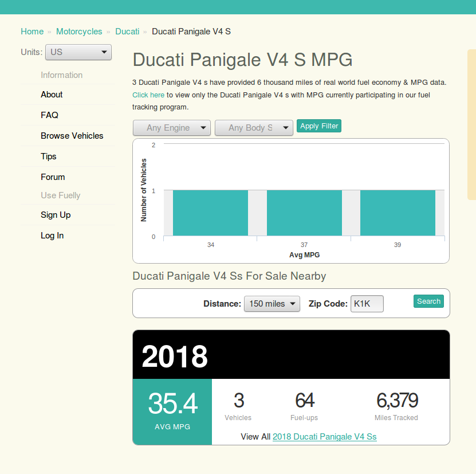Select Browse Vehicles in sidebar
476x474 pixels.
[72, 136]
